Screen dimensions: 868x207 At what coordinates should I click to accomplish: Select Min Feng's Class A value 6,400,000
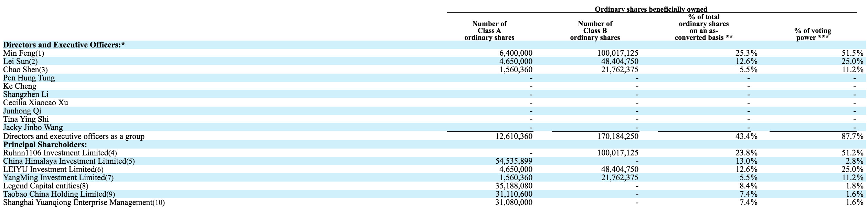pos(516,53)
